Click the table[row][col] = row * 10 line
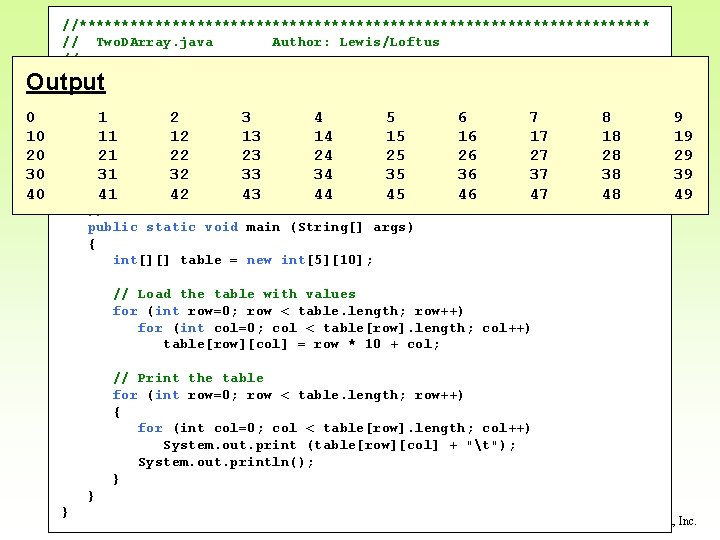 [301, 344]
